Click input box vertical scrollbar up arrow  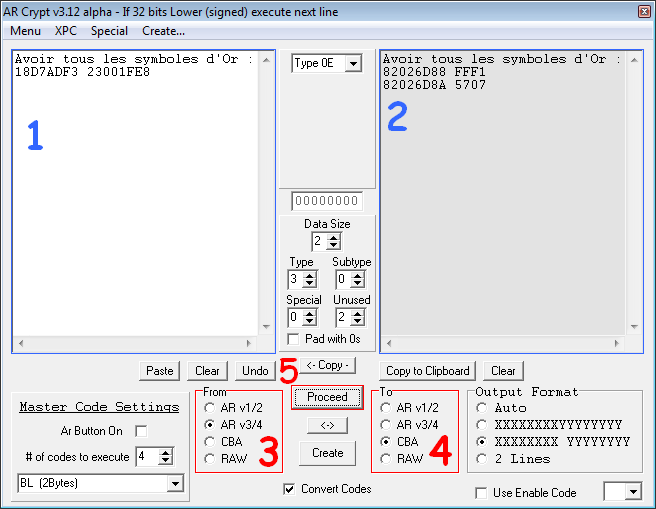[266, 60]
